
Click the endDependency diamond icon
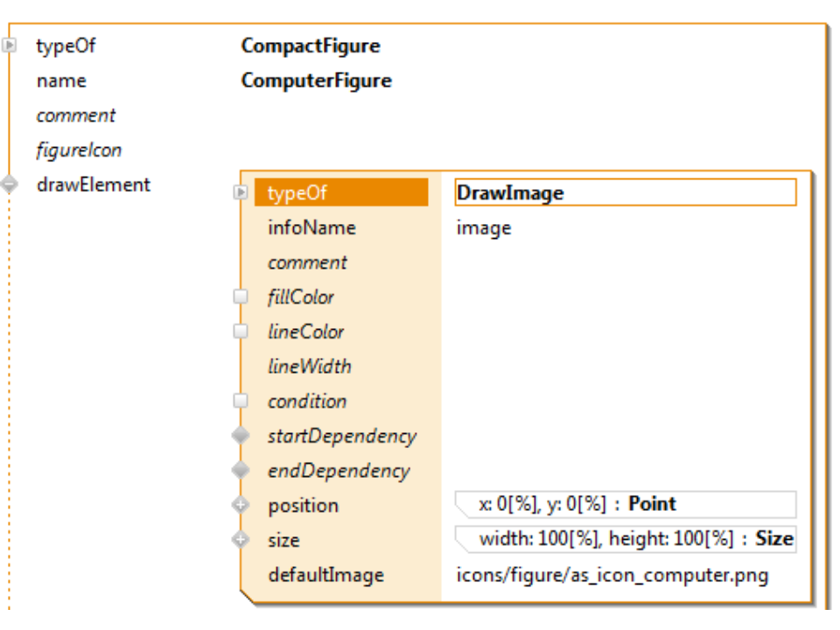pyautogui.click(x=241, y=471)
